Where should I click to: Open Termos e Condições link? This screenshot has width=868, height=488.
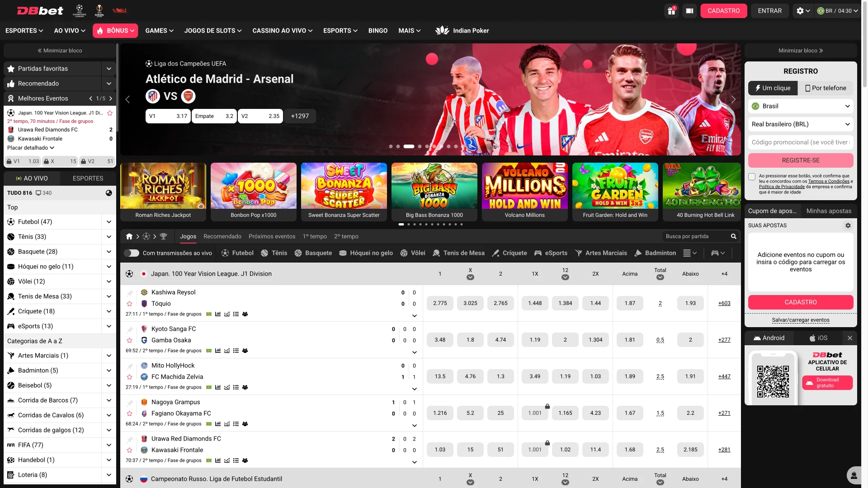click(x=829, y=181)
